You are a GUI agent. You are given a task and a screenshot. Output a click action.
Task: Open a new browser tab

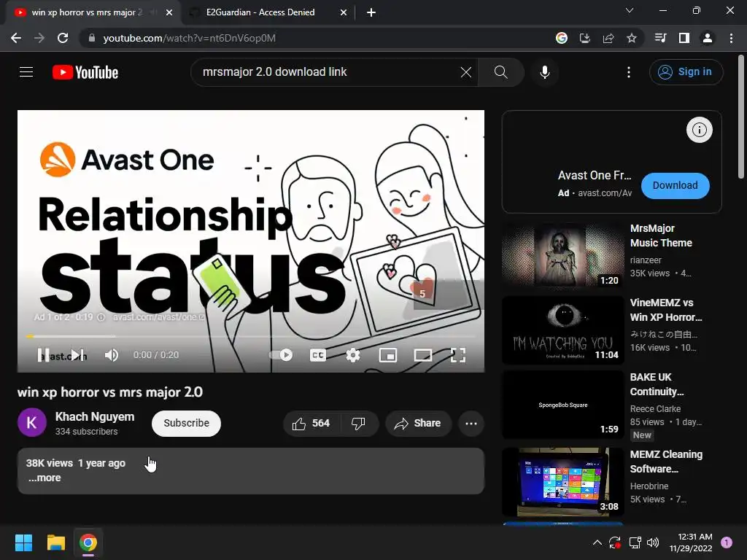pyautogui.click(x=371, y=12)
